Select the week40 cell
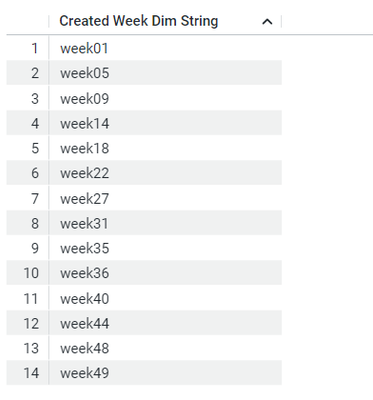The image size is (373, 400). tap(165, 298)
